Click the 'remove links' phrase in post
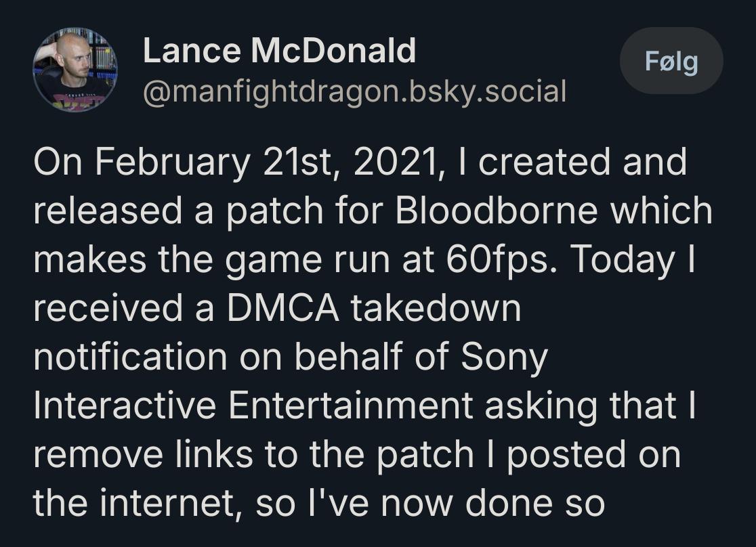This screenshot has width=756, height=547. pos(143,454)
